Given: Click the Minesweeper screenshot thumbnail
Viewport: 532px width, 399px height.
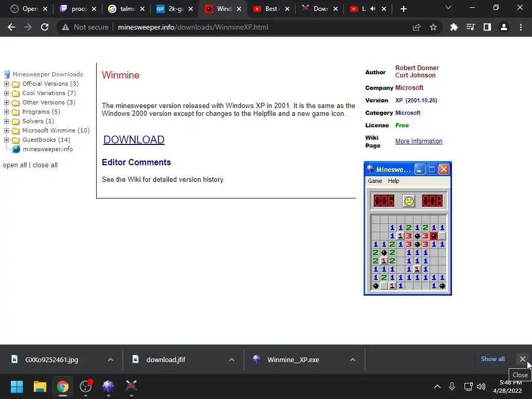Looking at the screenshot, I should point(407,229).
